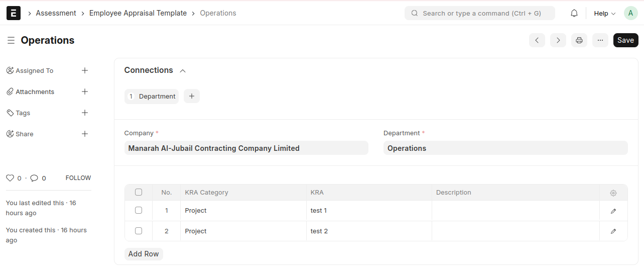Open the three-dots more actions menu
The image size is (644, 266).
(600, 40)
